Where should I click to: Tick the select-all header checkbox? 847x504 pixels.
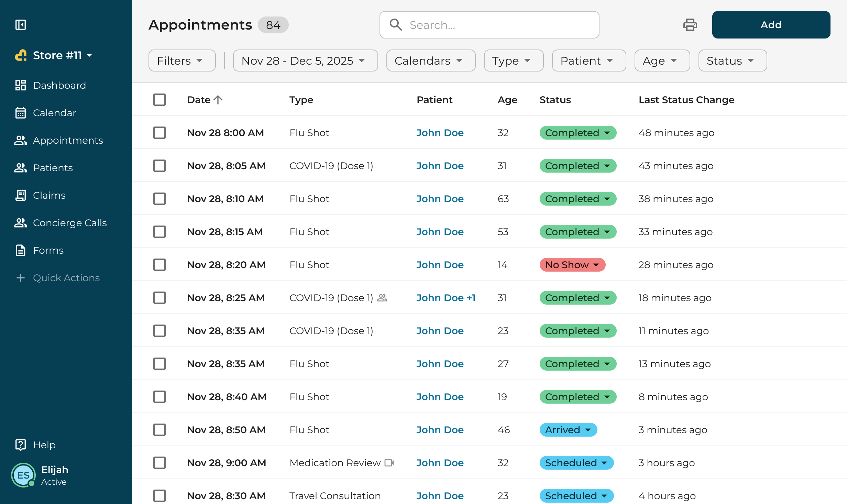(x=159, y=100)
